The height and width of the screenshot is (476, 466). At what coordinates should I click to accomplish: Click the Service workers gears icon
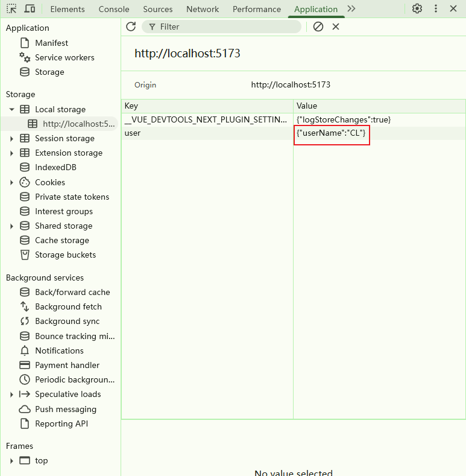tap(25, 57)
